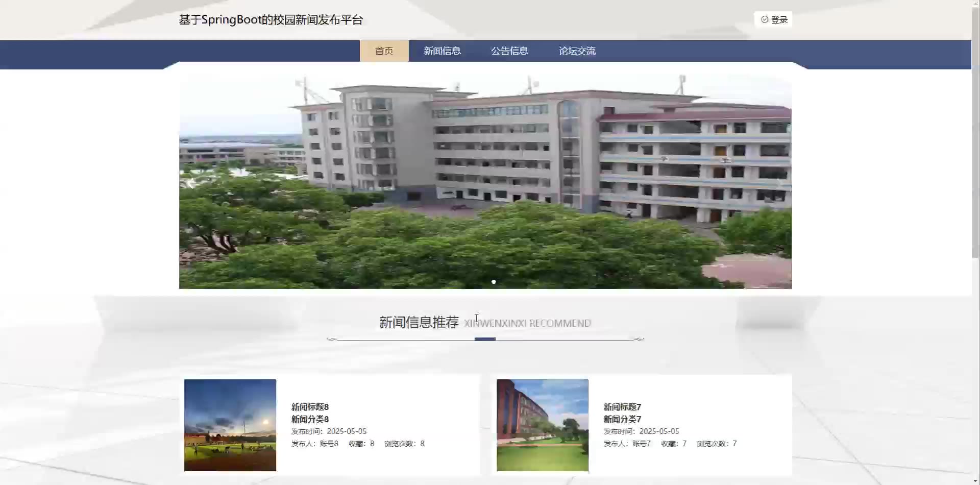Open the 新闻标题7 thumbnail image
This screenshot has height=485, width=980.
pos(543,425)
